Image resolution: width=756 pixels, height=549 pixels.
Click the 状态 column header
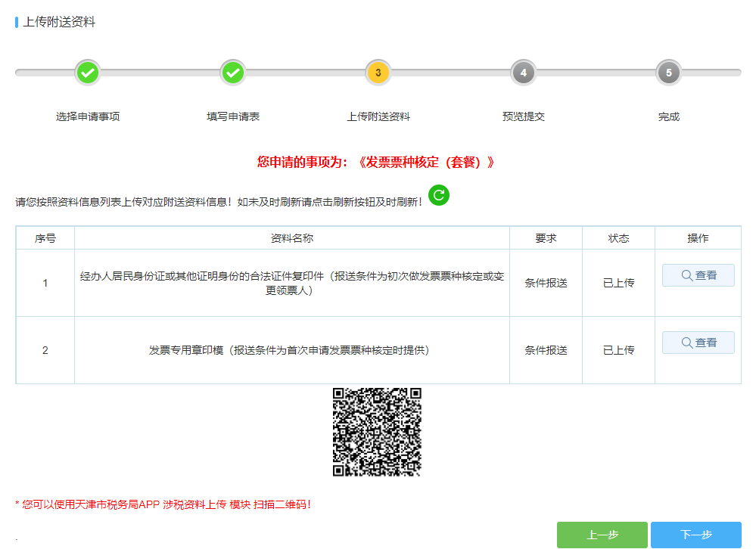(618, 238)
